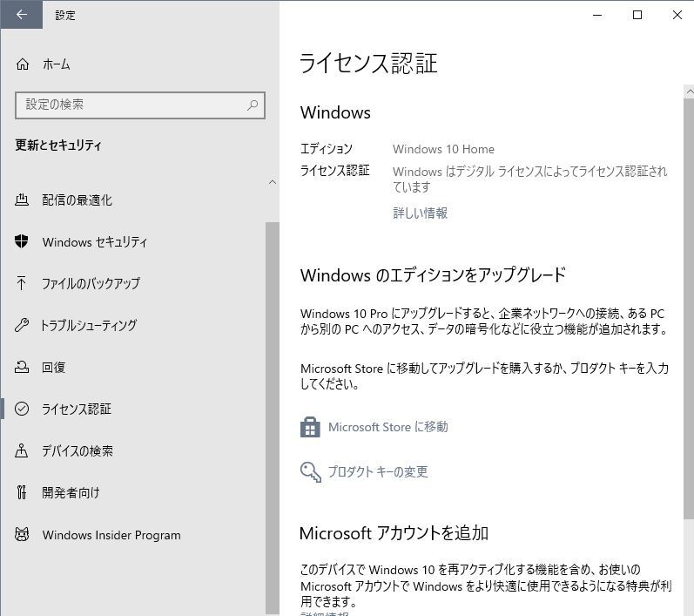Click Microsoft Store に移動 link

388,427
